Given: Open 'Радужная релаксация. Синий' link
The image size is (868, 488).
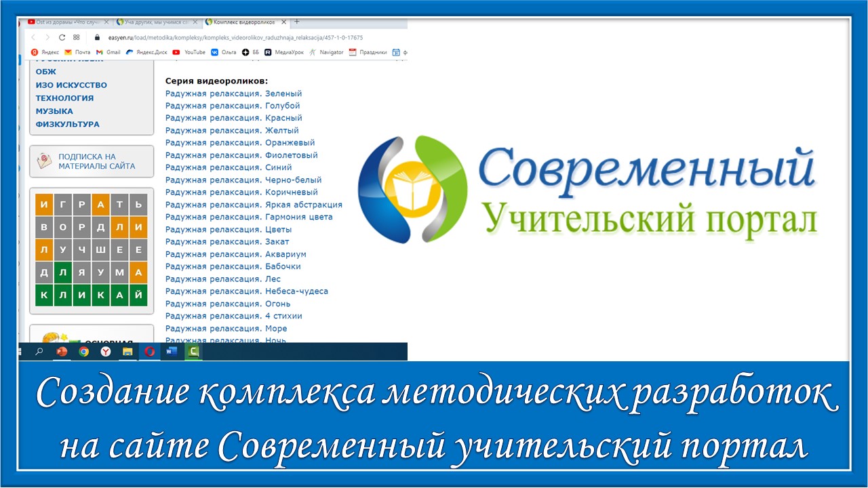Looking at the screenshot, I should (229, 167).
